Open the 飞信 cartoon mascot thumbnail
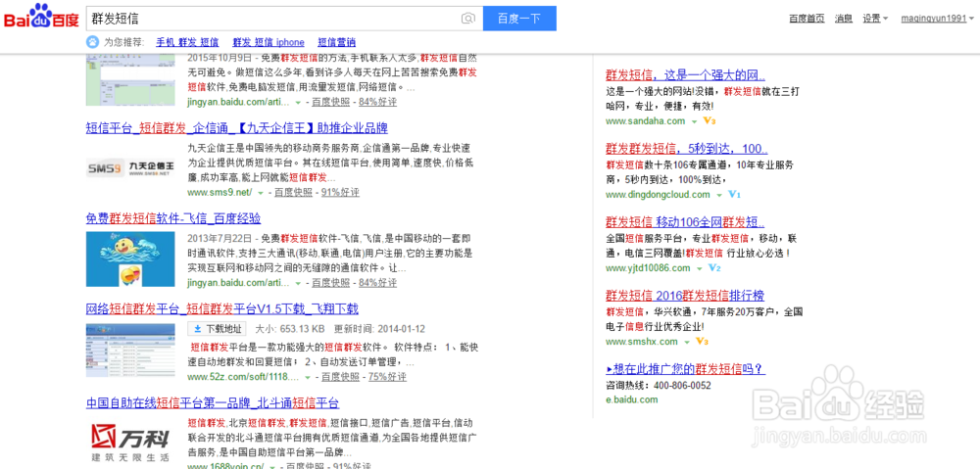980x469 pixels. 130,259
